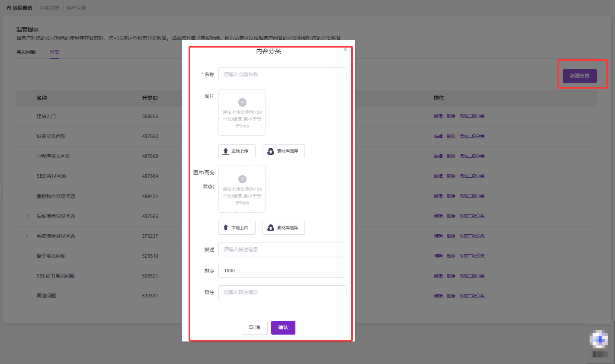Click 添加二级分类 for 后台使用常见问题
The height and width of the screenshot is (364, 615).
pyautogui.click(x=472, y=216)
